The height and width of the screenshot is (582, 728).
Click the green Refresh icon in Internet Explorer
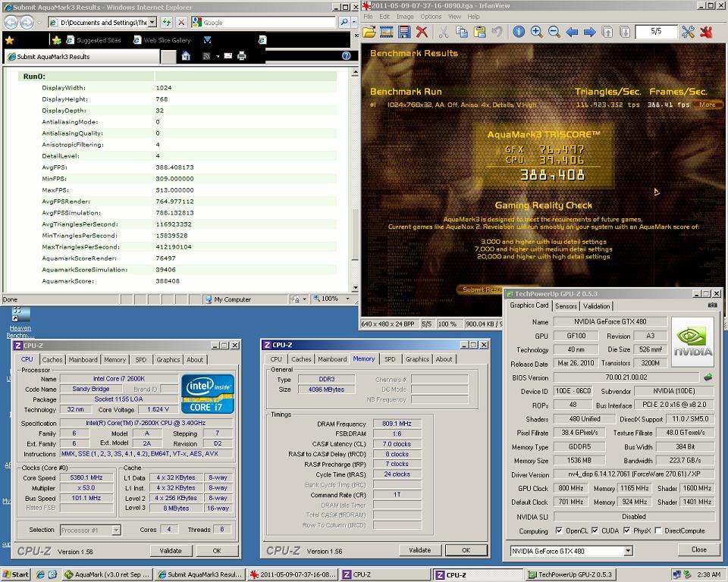point(167,22)
